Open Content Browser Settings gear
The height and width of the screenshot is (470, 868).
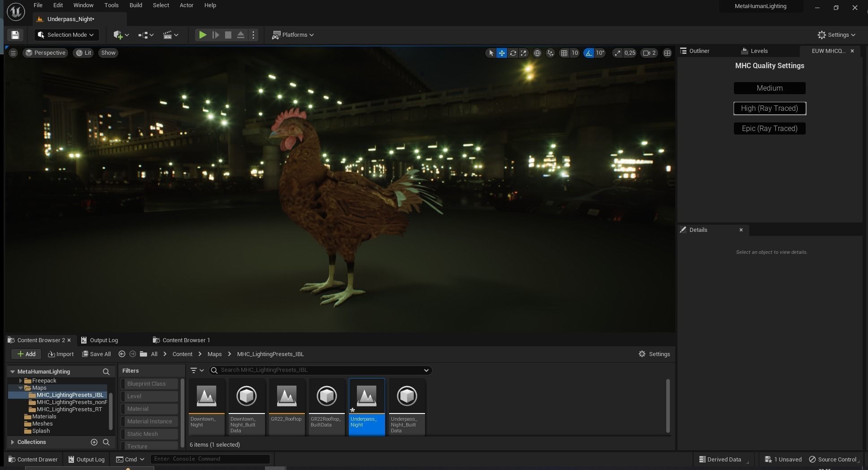click(x=654, y=354)
